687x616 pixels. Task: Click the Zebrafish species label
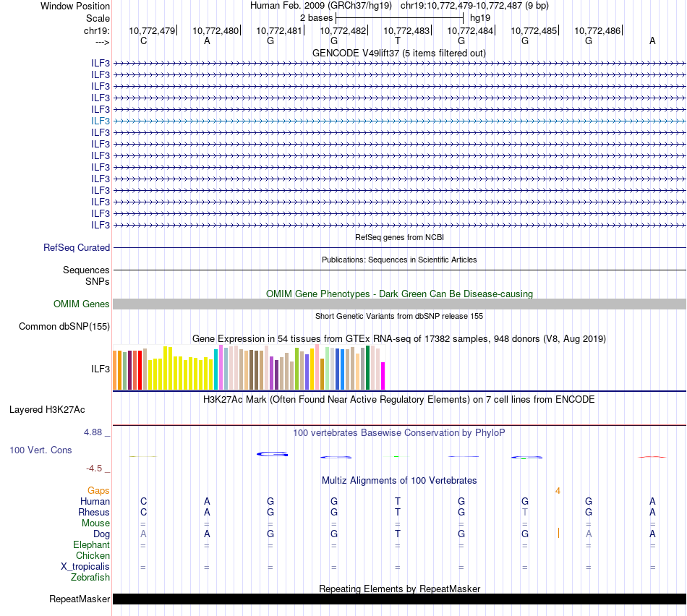pos(90,578)
